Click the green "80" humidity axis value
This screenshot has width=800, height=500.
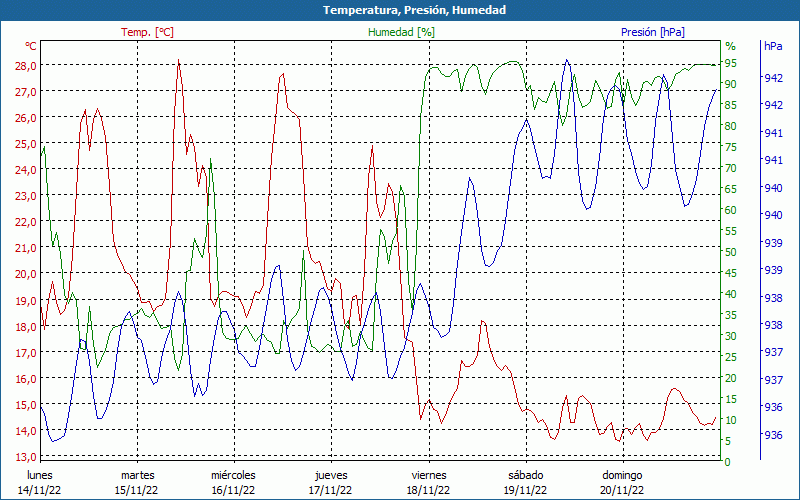coord(731,126)
